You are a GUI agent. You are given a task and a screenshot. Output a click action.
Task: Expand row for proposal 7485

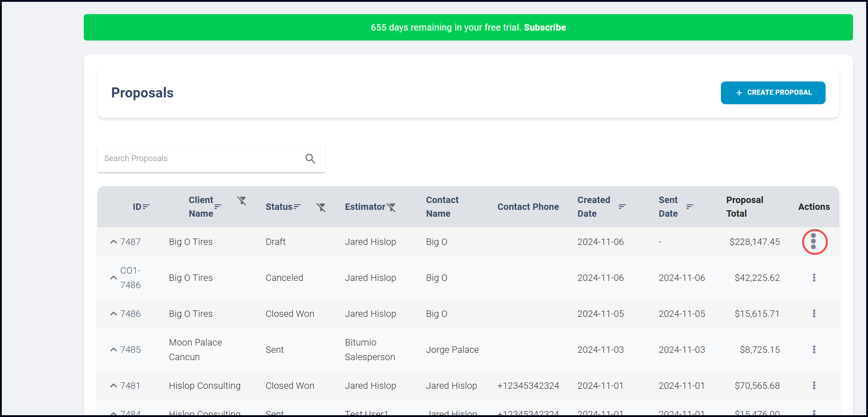(113, 350)
